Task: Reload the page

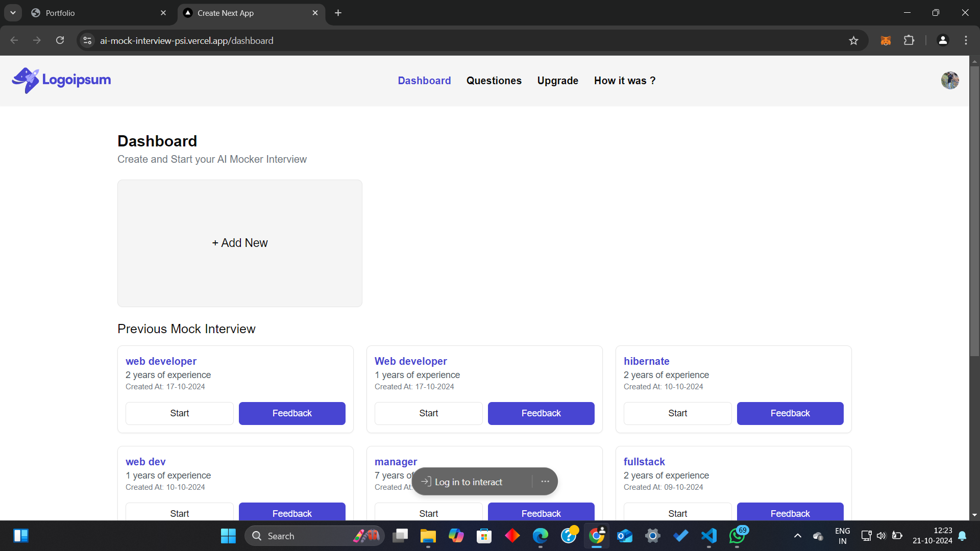Action: [60, 41]
